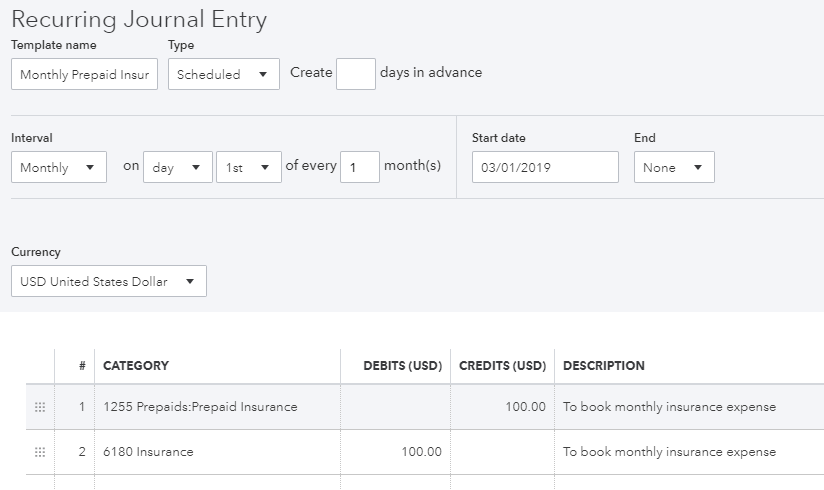Open the Type dropdown showing Scheduled
Viewport: 824px width, 490px height.
point(224,74)
